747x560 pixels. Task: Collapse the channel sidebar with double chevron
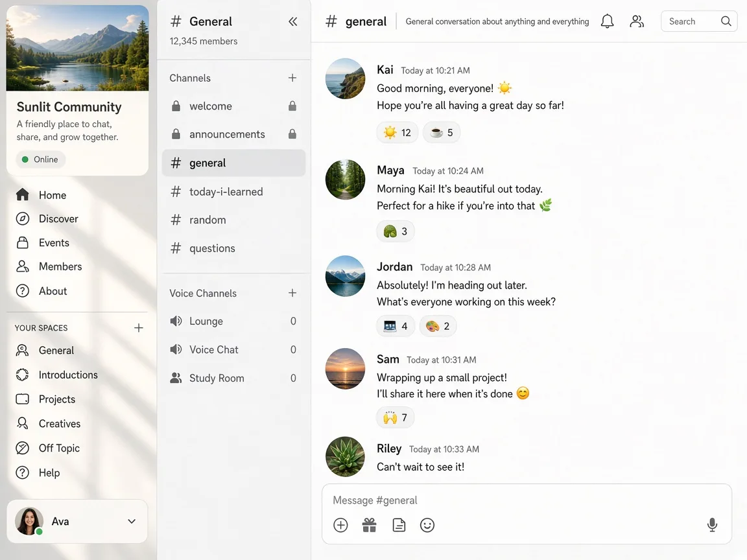292,21
